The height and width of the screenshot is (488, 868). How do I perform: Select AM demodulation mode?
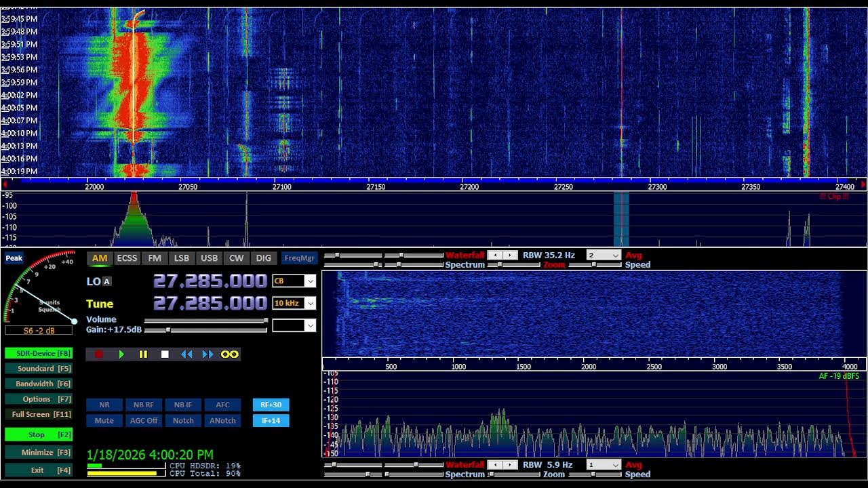100,258
